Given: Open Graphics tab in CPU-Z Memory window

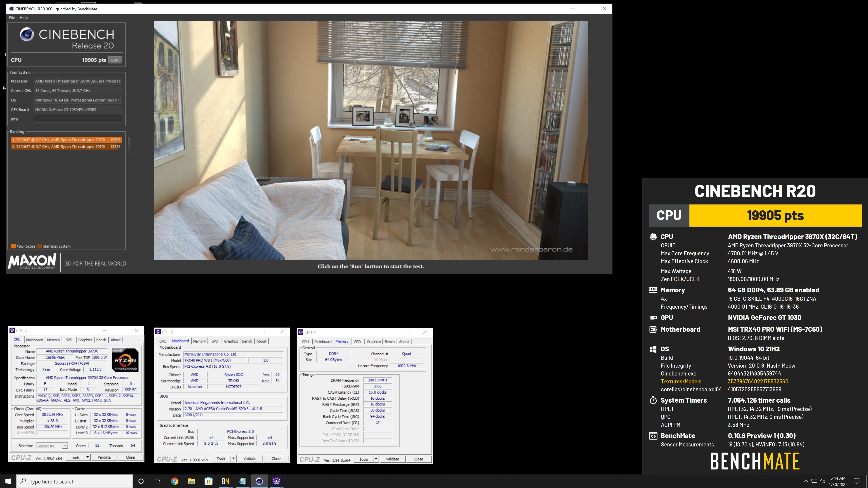Looking at the screenshot, I should [x=374, y=342].
